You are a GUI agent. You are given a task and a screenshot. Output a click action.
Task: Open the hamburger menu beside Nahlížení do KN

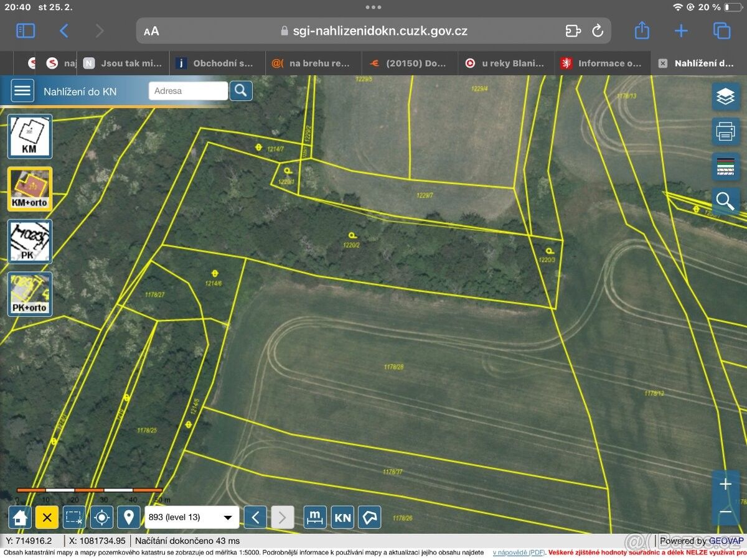[x=22, y=91]
